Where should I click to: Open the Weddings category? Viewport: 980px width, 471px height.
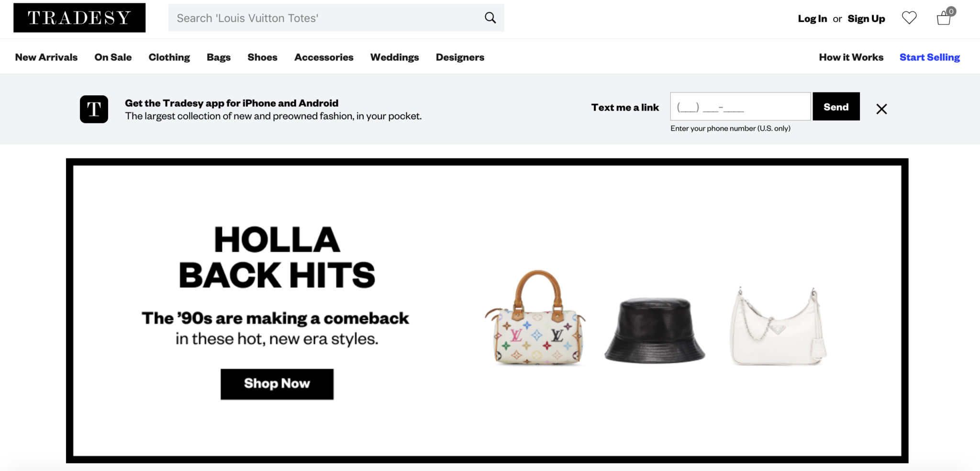click(x=394, y=57)
